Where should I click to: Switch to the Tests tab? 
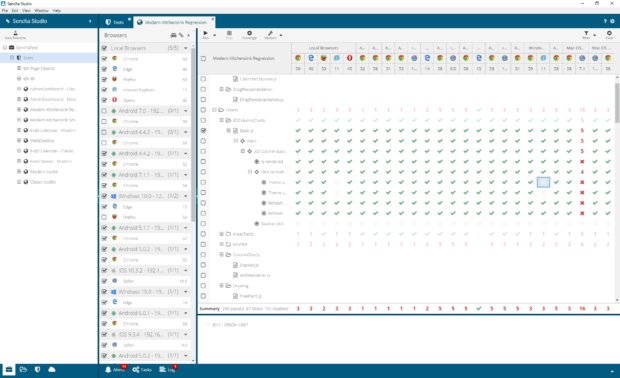[x=115, y=22]
